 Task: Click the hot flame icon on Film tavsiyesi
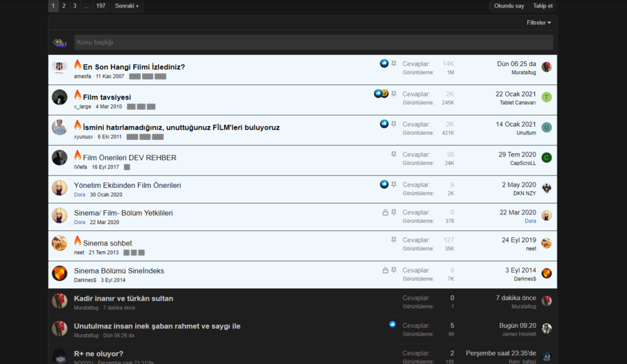coord(77,95)
